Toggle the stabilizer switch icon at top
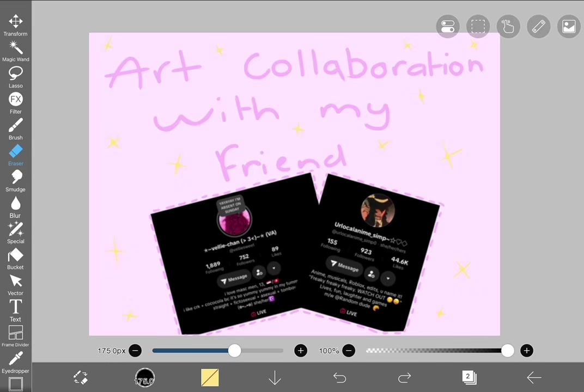This screenshot has height=392, width=584. pyautogui.click(x=448, y=27)
